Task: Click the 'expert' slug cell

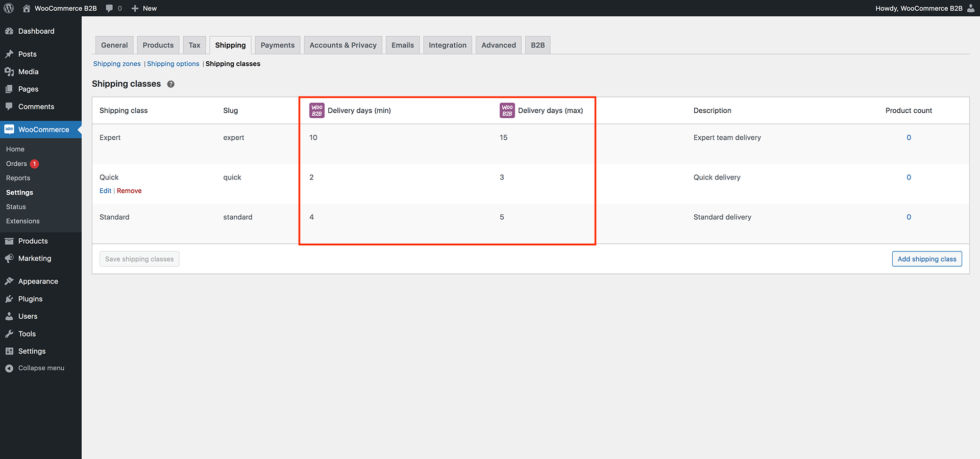Action: (x=234, y=138)
